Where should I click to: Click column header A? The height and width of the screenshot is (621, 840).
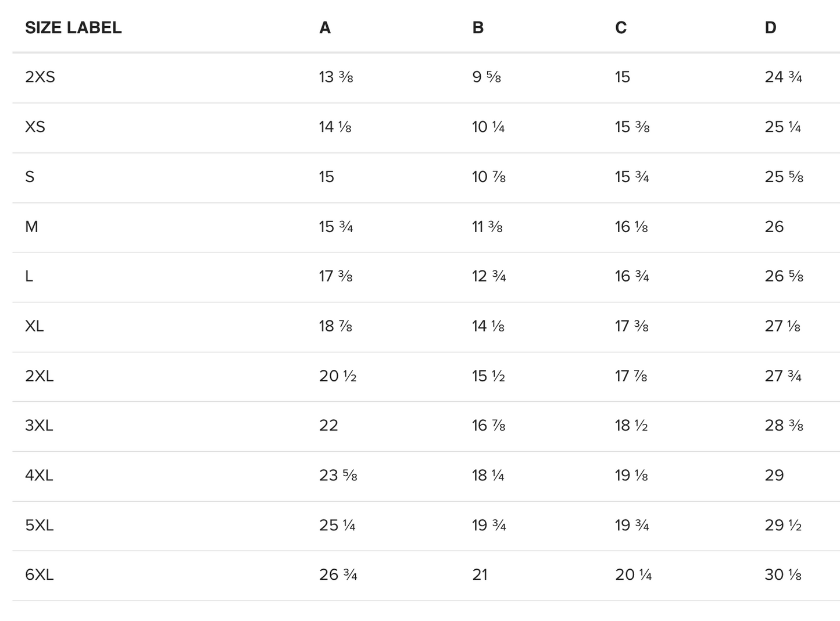click(x=325, y=28)
